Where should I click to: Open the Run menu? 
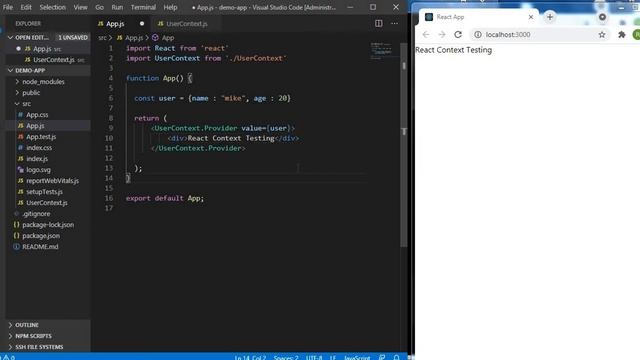click(x=117, y=7)
